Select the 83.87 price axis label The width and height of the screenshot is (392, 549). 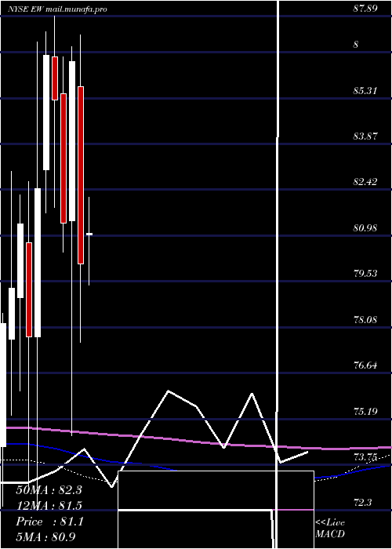[365, 136]
